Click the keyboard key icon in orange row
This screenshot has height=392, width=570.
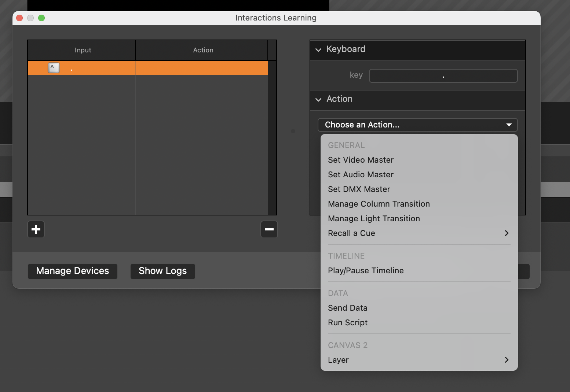click(x=54, y=68)
